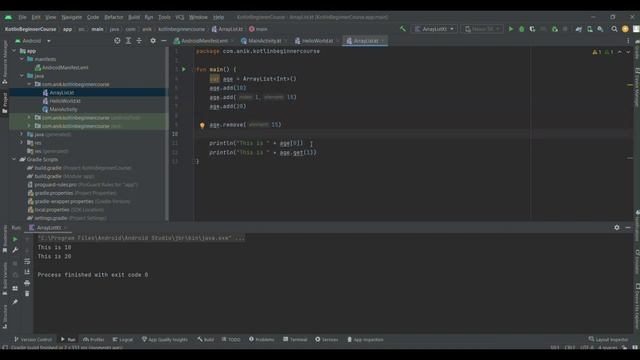The width and height of the screenshot is (640, 360).
Task: Open Run panel settings gear
Action: (x=617, y=227)
